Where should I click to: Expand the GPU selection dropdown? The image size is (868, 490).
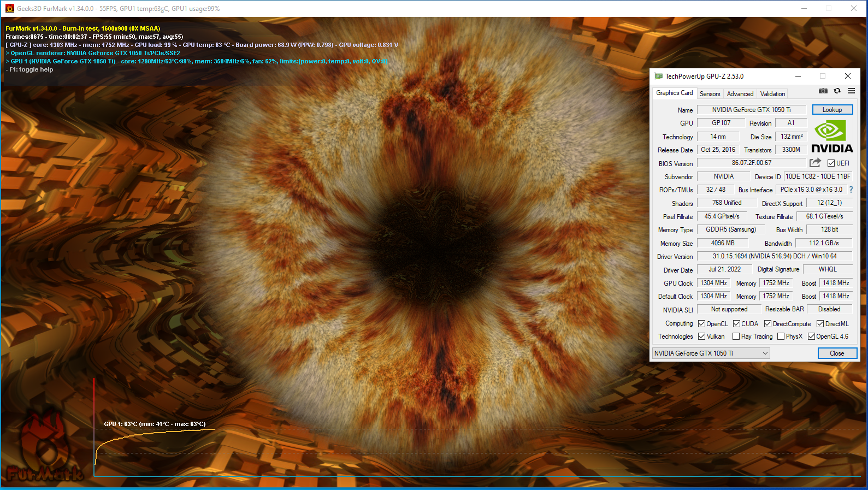[765, 353]
